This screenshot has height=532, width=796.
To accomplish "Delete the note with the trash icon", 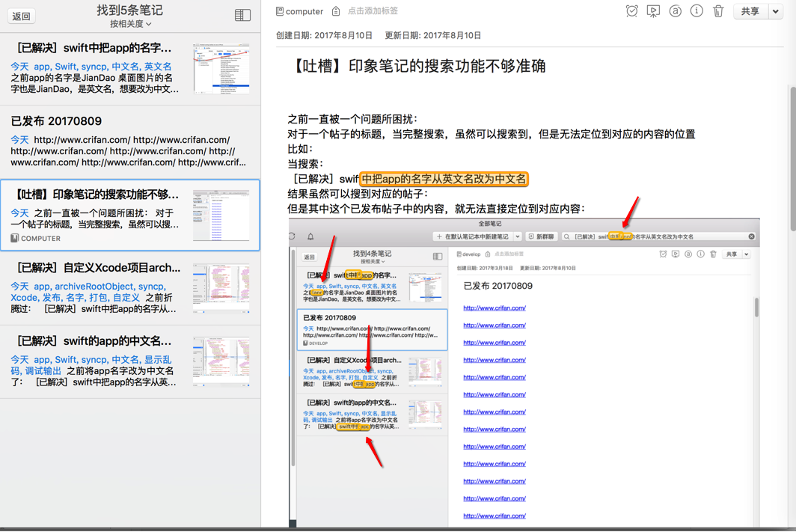I will tap(718, 11).
